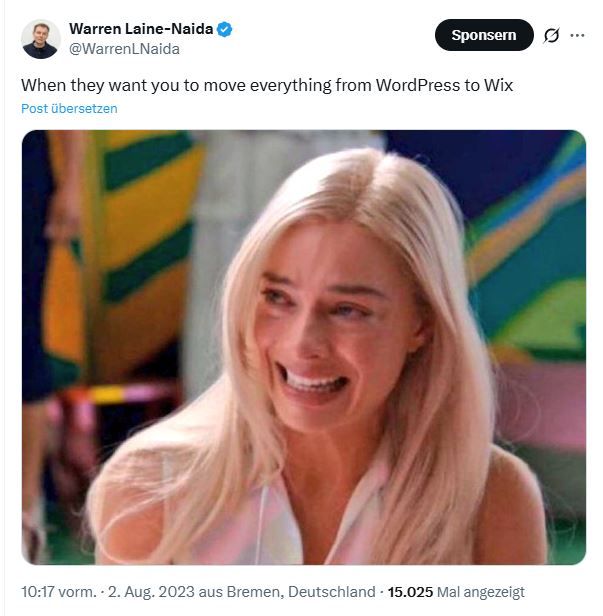Open the Warren Laine-Naida display name link
The width and height of the screenshot is (603, 616).
pos(141,29)
